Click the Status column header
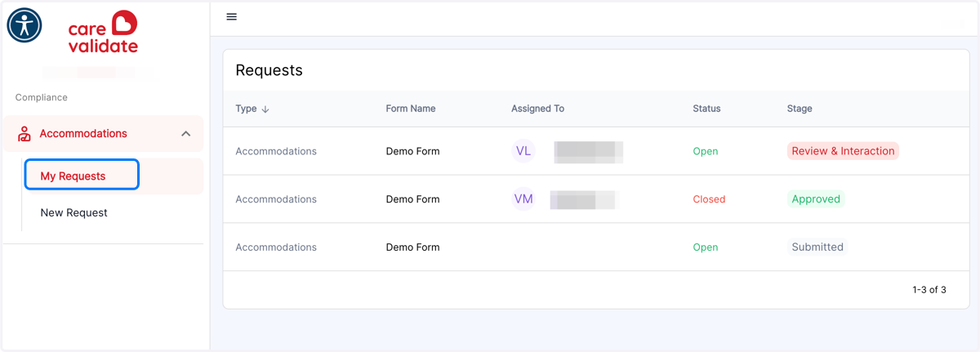980x352 pixels. click(x=707, y=109)
